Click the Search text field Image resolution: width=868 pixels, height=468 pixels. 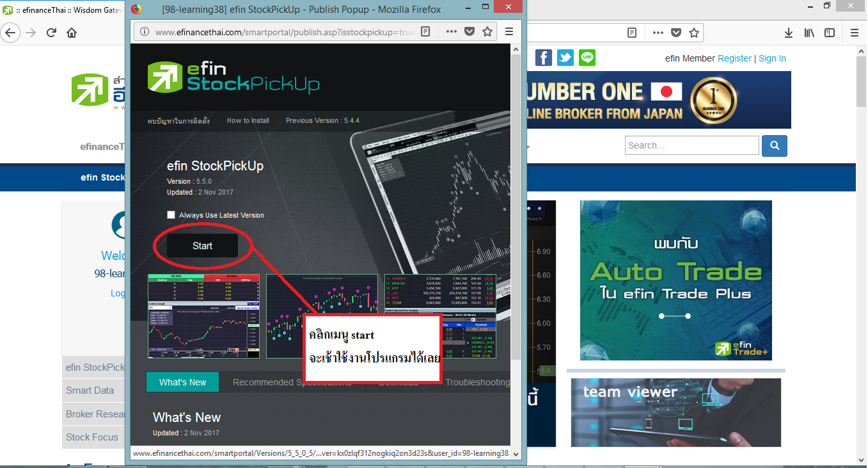coord(691,145)
